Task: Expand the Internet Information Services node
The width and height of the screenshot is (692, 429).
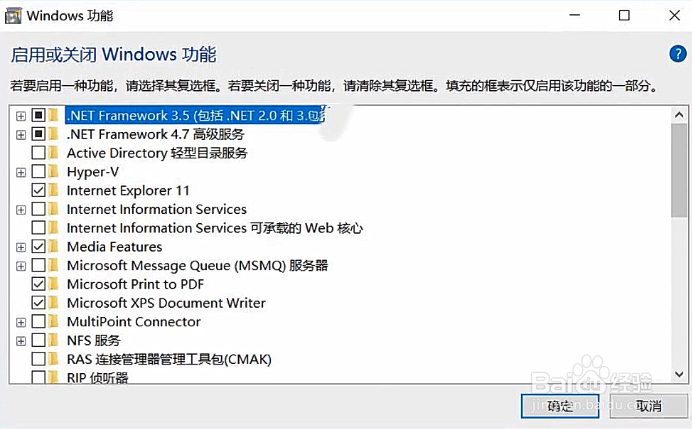Action: pyautogui.click(x=21, y=210)
